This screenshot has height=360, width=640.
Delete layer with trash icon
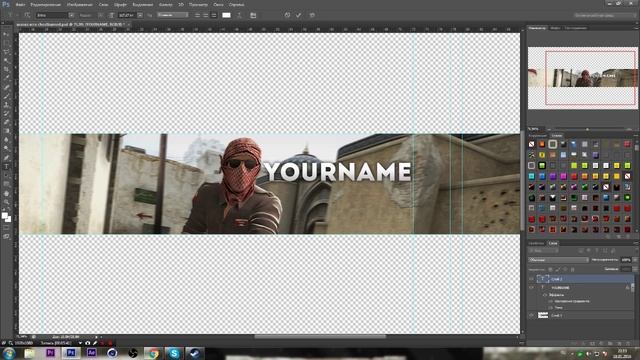pyautogui.click(x=628, y=344)
